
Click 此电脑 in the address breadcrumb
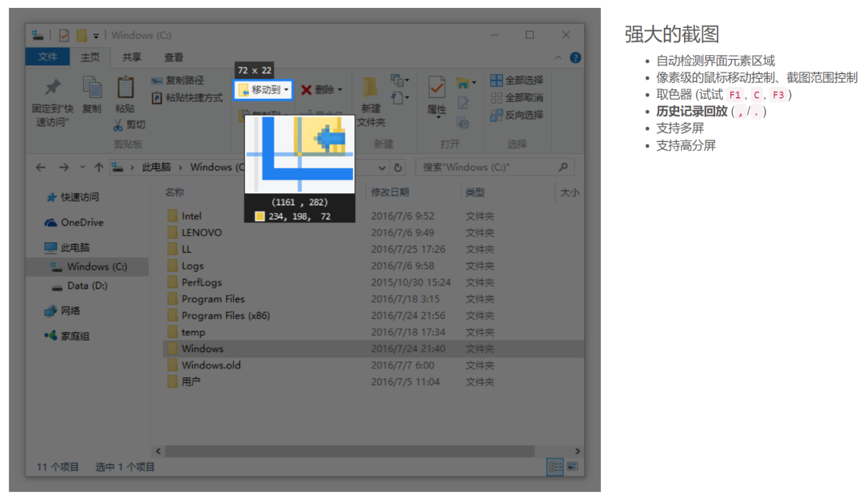pos(156,167)
